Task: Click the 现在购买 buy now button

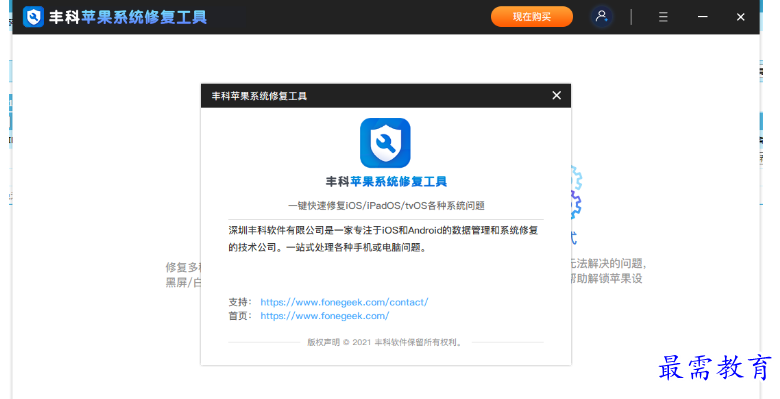Action: point(532,17)
